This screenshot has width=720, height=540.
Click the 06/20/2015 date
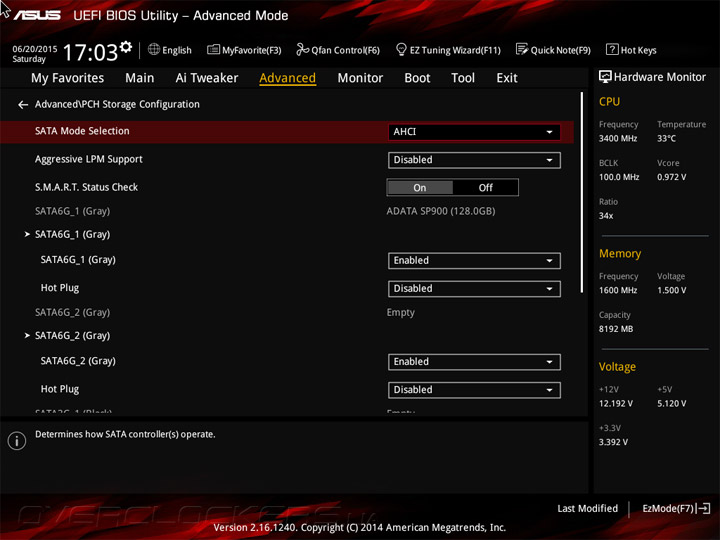[x=34, y=48]
